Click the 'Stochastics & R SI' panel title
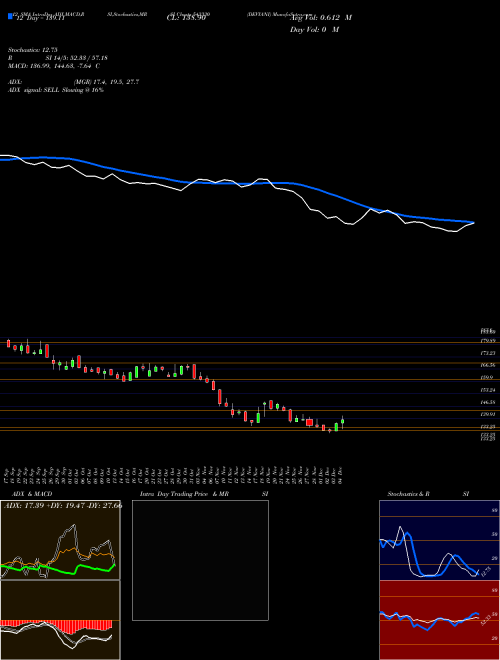Image resolution: width=500 pixels, height=660 pixels. pyautogui.click(x=428, y=494)
